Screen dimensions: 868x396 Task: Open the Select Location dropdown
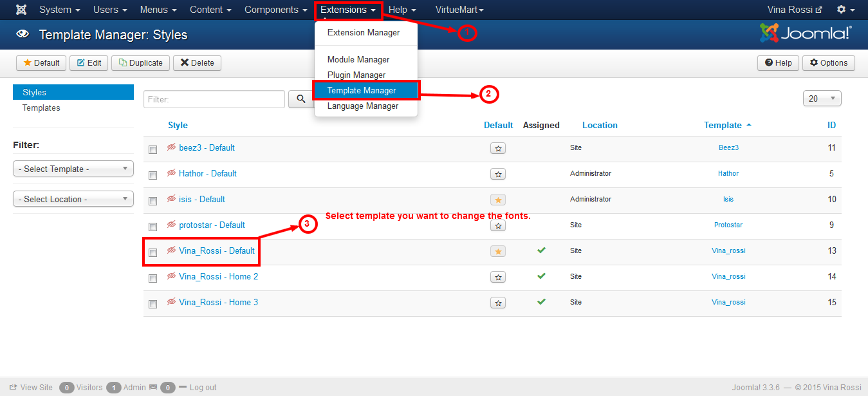(x=73, y=199)
